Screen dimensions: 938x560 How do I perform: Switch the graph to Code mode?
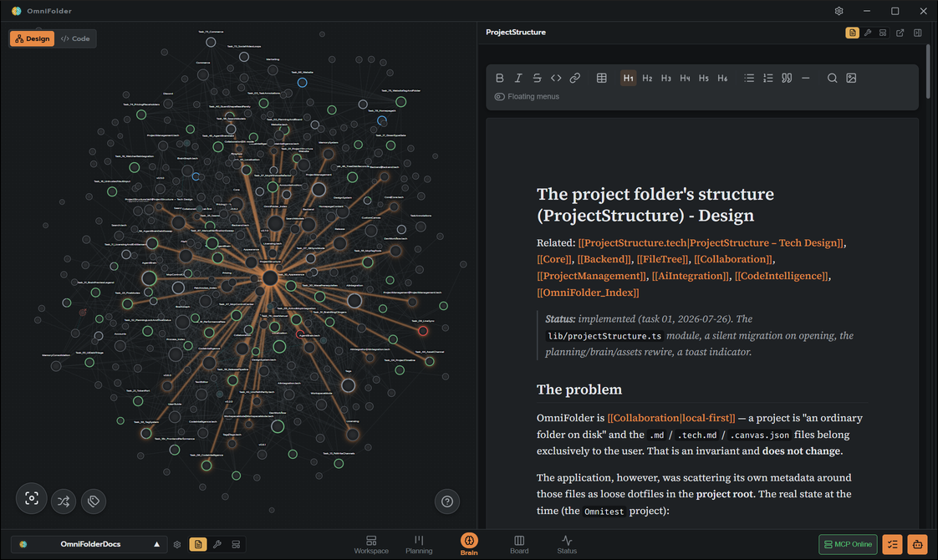click(75, 39)
